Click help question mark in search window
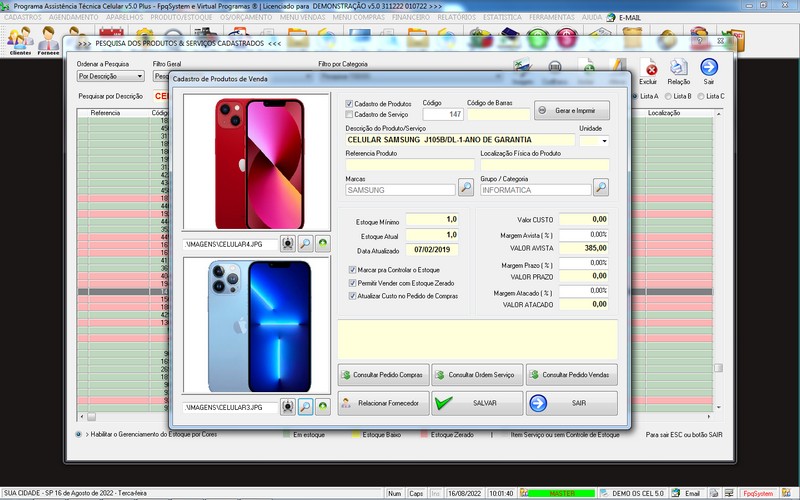The image size is (800, 500). (699, 41)
